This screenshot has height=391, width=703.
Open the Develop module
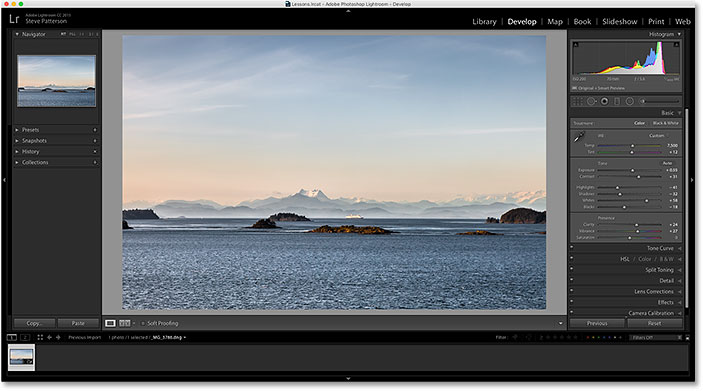point(522,22)
